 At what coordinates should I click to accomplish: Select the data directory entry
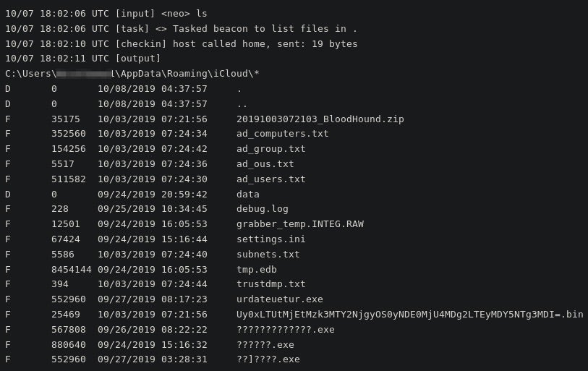click(x=247, y=194)
